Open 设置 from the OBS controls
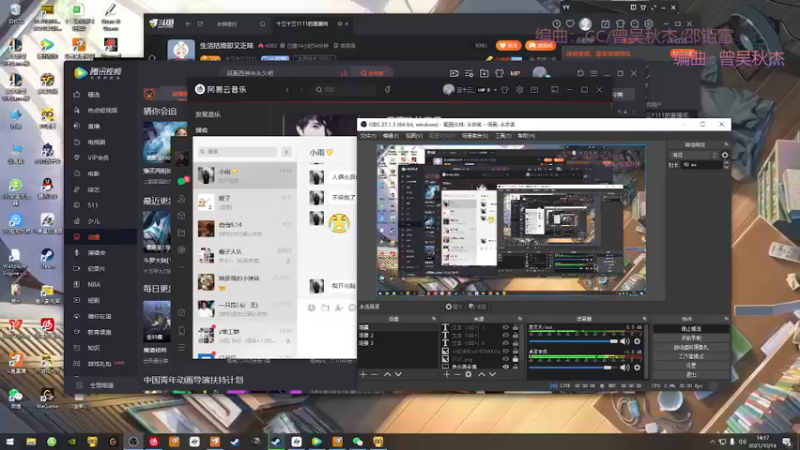This screenshot has width=800, height=450. [691, 365]
